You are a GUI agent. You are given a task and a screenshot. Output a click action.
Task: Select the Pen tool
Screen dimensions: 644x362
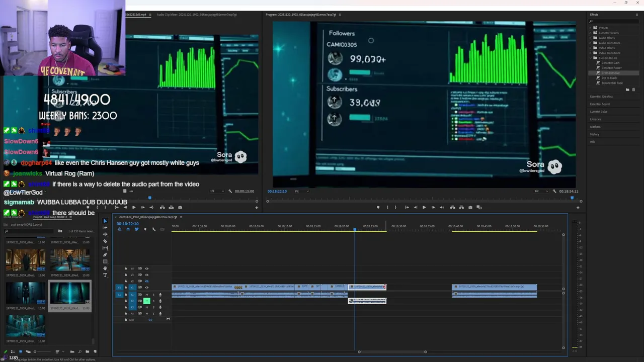[x=105, y=254]
